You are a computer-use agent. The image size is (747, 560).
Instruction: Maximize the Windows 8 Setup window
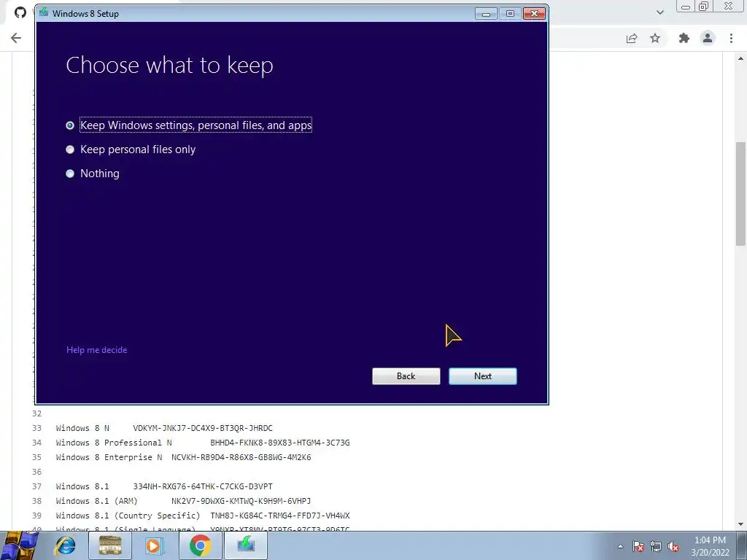pos(510,14)
